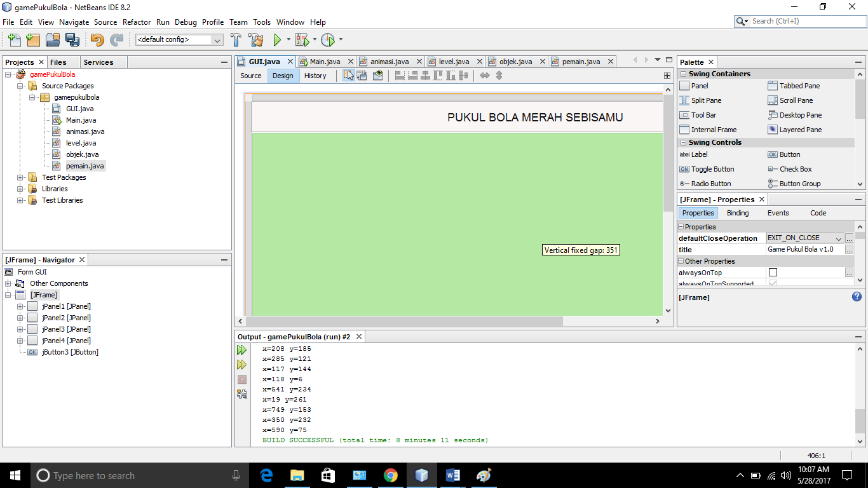This screenshot has width=868, height=488.
Task: Stop the running output using red stop icon
Action: pos(242,379)
